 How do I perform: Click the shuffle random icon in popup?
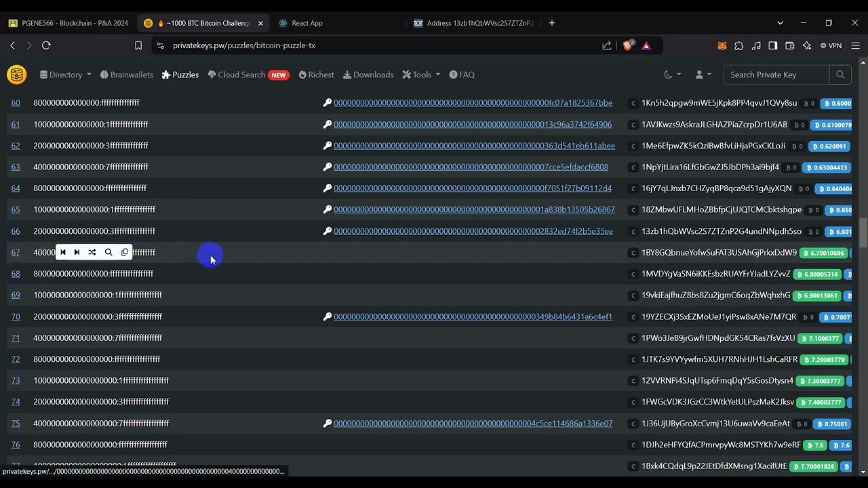point(92,252)
